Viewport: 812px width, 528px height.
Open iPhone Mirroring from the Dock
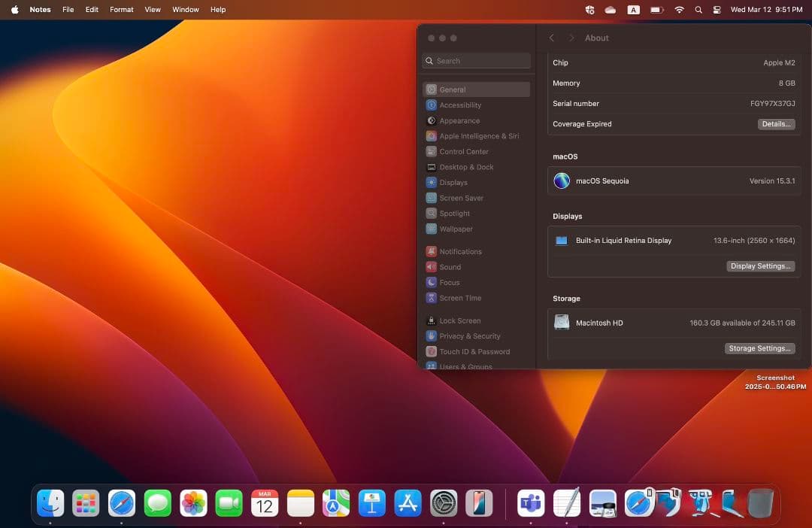pos(479,503)
